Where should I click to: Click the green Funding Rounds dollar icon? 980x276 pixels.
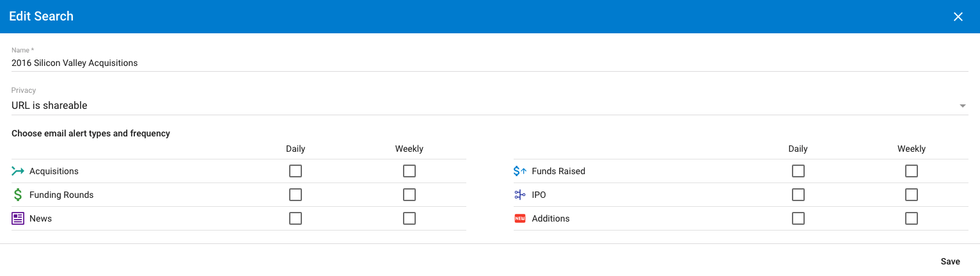tap(18, 195)
